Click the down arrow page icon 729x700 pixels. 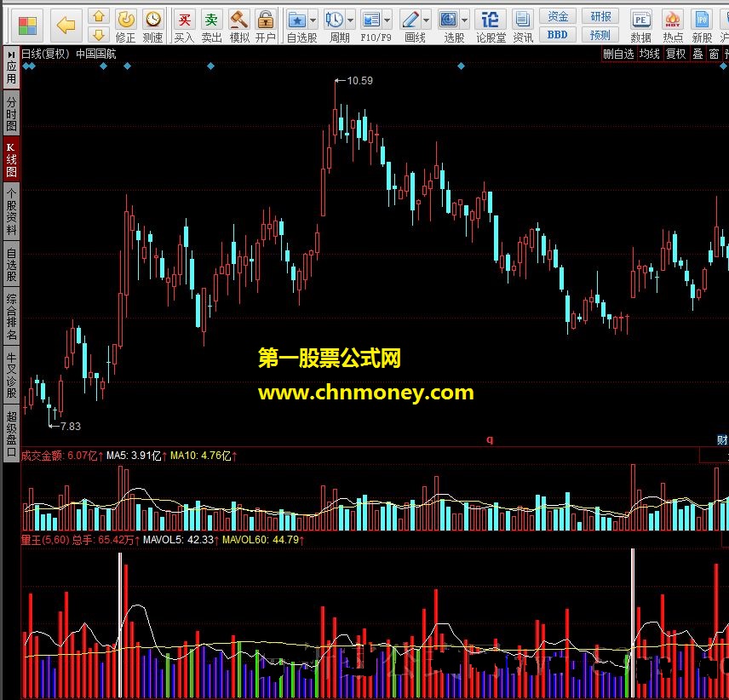click(99, 35)
